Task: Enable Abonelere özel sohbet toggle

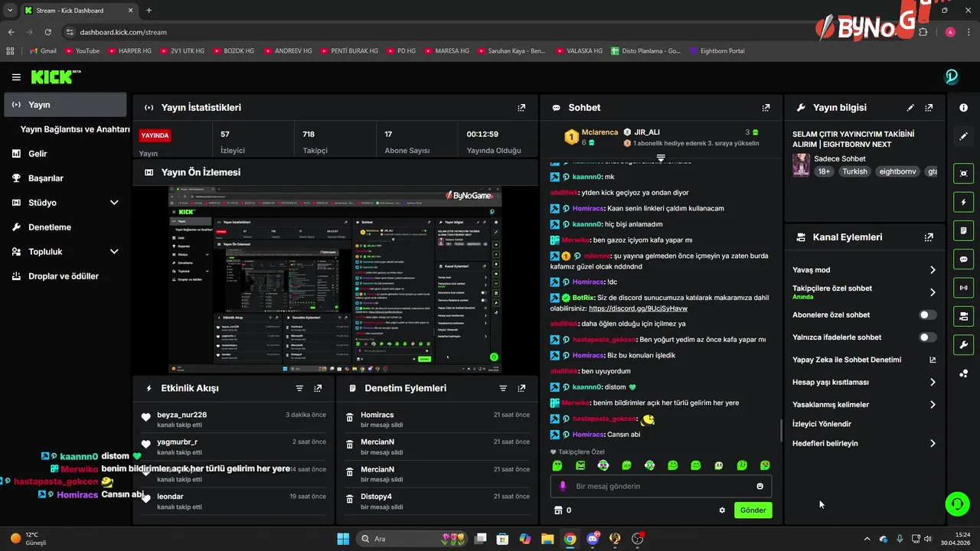Action: click(927, 315)
